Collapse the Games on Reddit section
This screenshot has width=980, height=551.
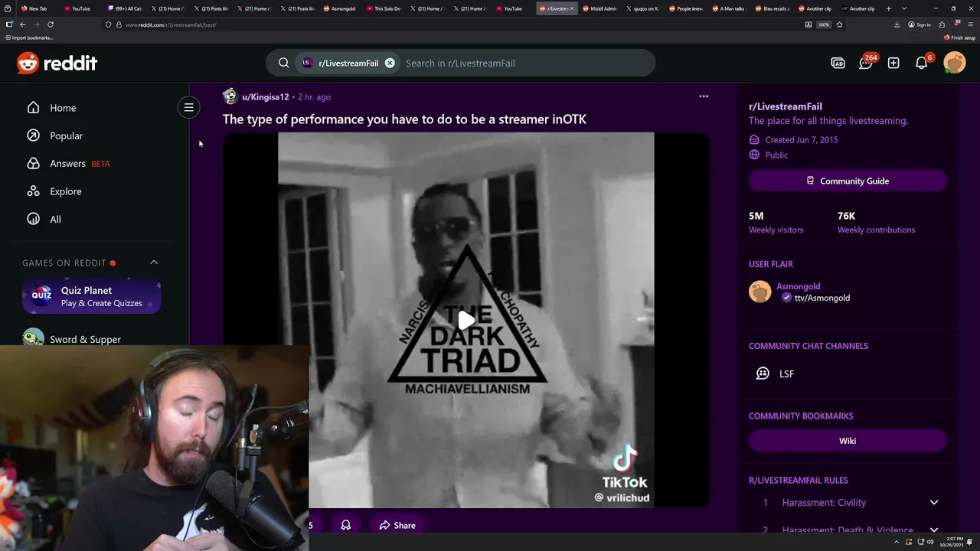(154, 262)
